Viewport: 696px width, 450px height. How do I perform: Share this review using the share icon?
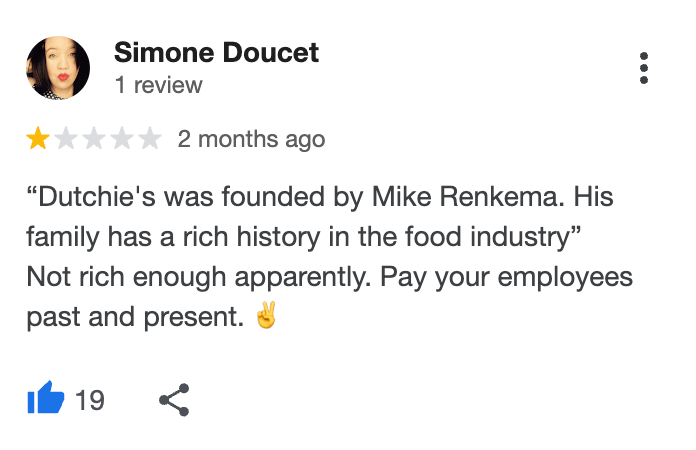(x=174, y=400)
